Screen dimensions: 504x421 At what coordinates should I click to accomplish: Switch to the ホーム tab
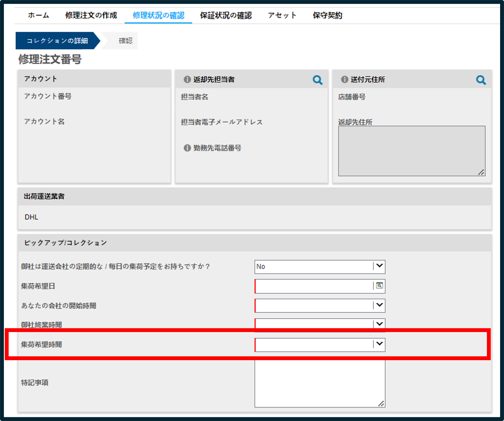pyautogui.click(x=39, y=15)
